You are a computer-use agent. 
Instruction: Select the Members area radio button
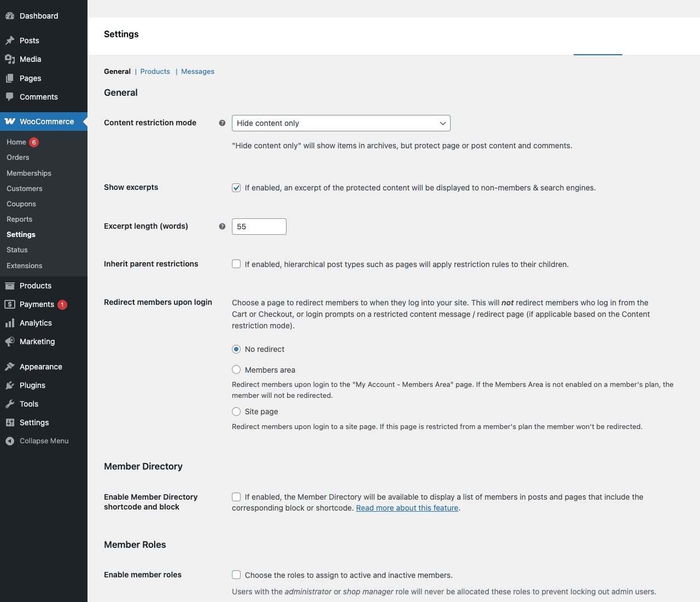(236, 369)
